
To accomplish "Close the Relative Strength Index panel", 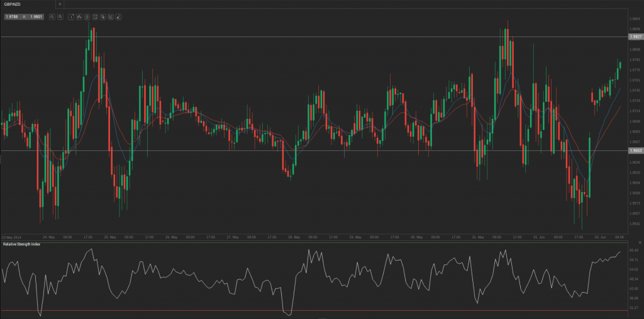I will point(640,243).
